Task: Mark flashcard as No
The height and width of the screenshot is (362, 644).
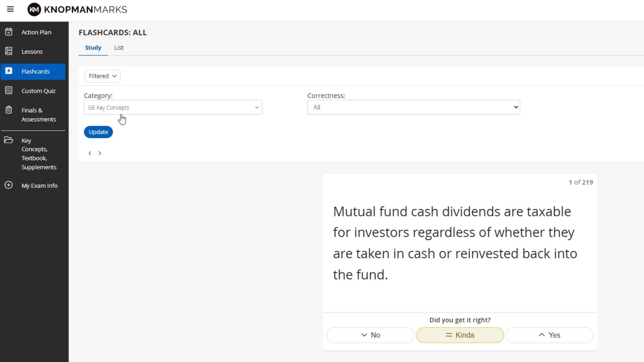Action: pyautogui.click(x=370, y=335)
